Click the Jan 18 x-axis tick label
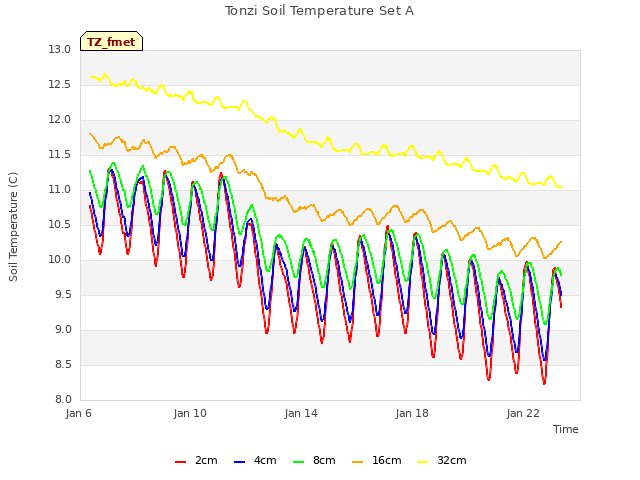Screen dimensions: 640x480 pyautogui.click(x=412, y=413)
